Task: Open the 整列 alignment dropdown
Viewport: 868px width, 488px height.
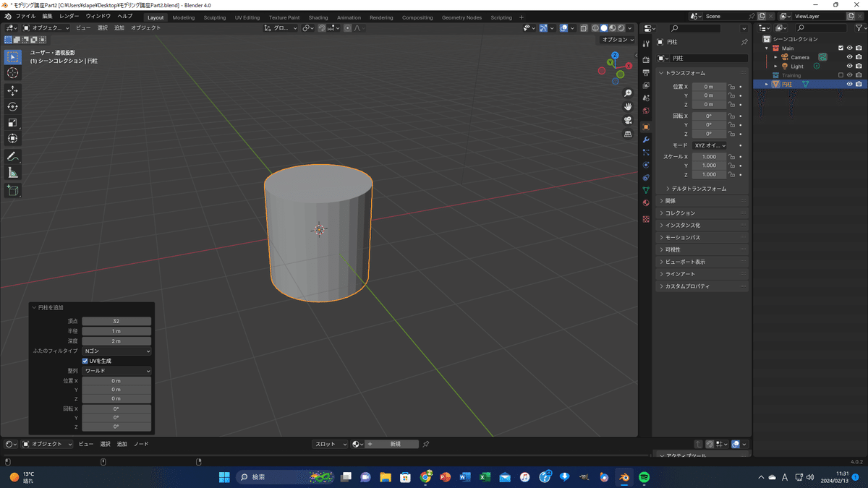Action: point(116,371)
